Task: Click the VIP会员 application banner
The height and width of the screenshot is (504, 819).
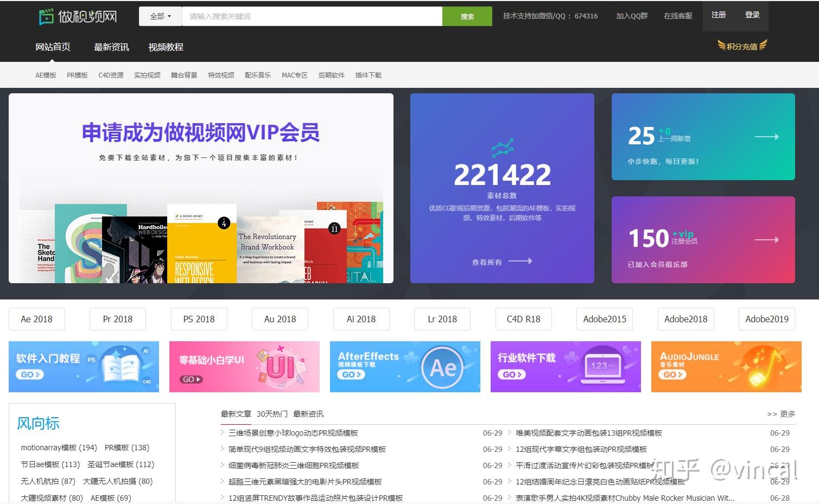Action: 201,188
